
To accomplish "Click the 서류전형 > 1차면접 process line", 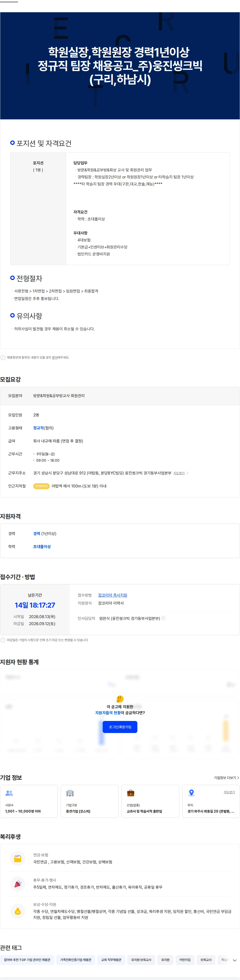I will [x=56, y=291].
